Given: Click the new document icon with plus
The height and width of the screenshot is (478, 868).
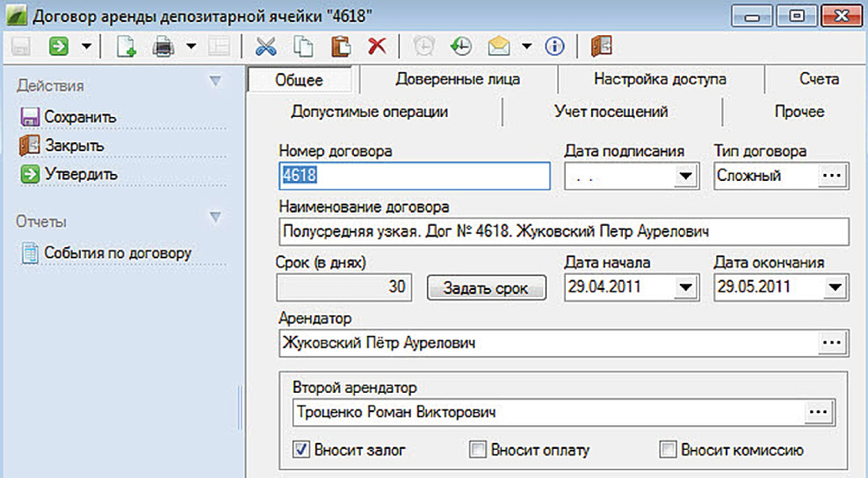Looking at the screenshot, I should click(x=126, y=47).
